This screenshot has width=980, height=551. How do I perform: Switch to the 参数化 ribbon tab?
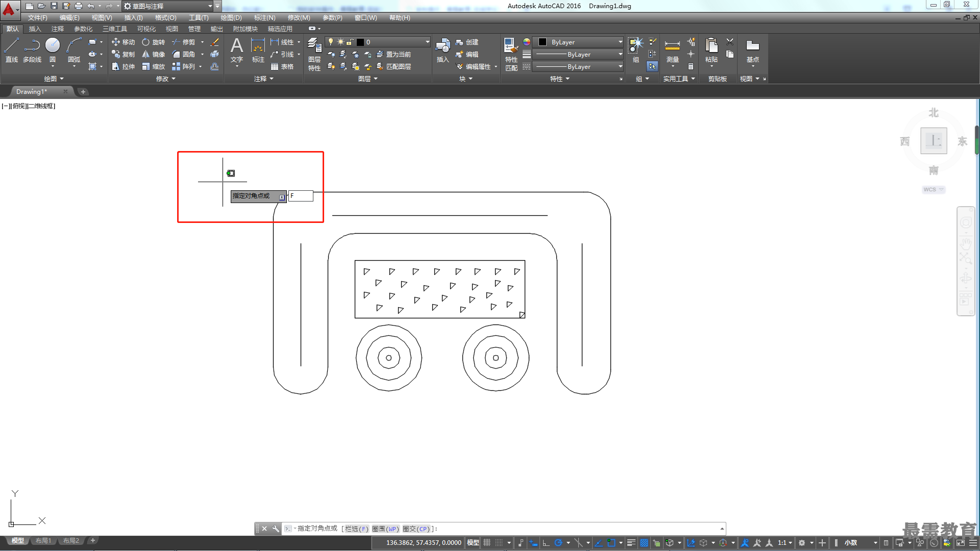point(83,29)
